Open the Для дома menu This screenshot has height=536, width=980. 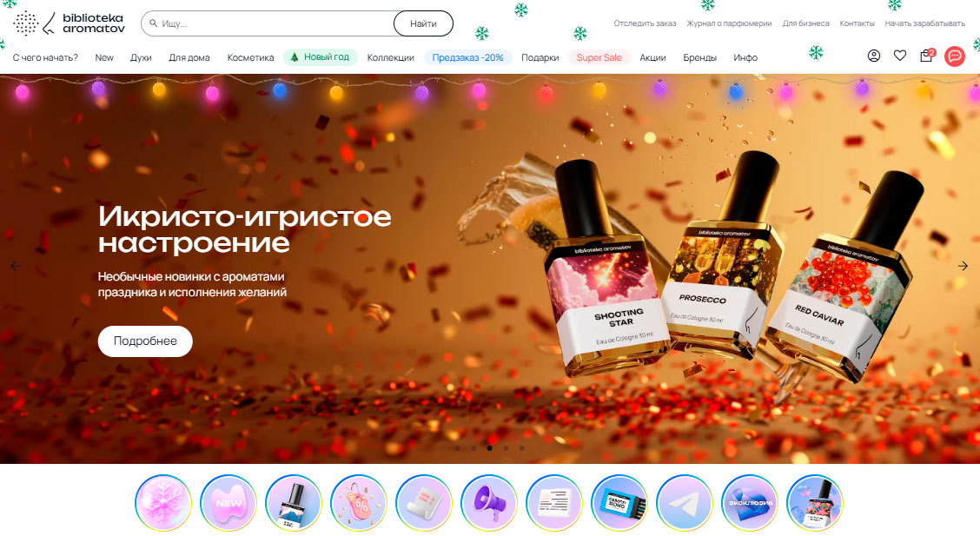pos(189,57)
